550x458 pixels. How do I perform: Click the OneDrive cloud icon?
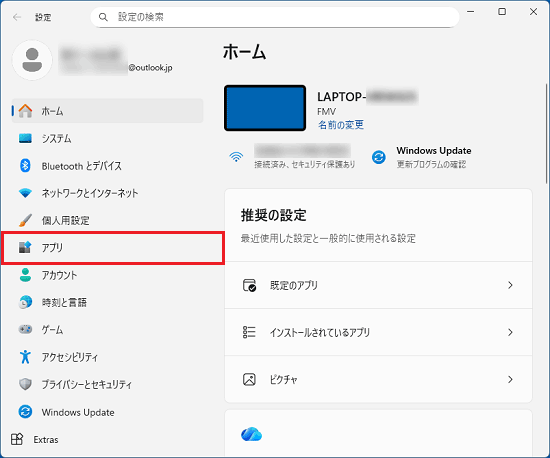pos(251,434)
